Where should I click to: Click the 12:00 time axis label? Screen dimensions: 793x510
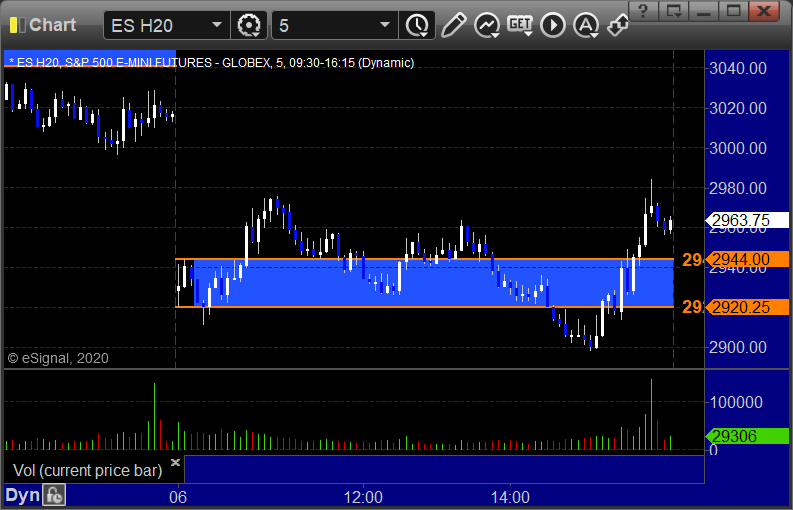[x=363, y=497]
